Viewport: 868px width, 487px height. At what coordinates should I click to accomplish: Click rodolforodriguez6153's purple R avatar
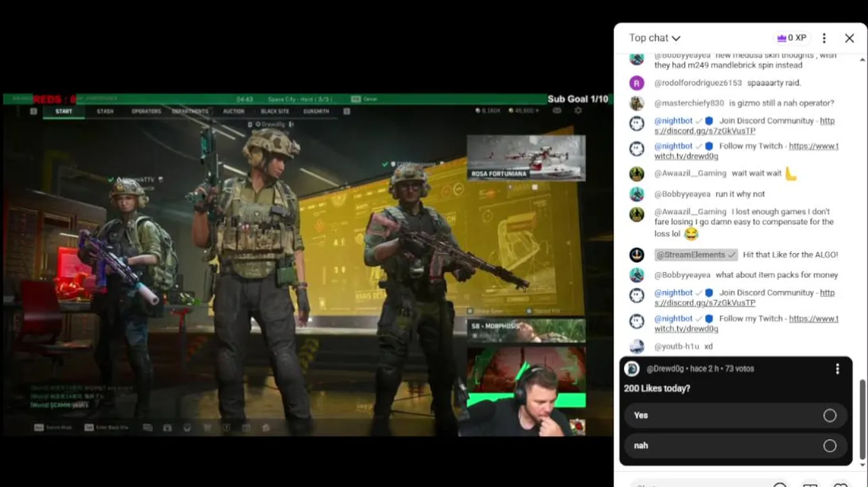(x=637, y=83)
